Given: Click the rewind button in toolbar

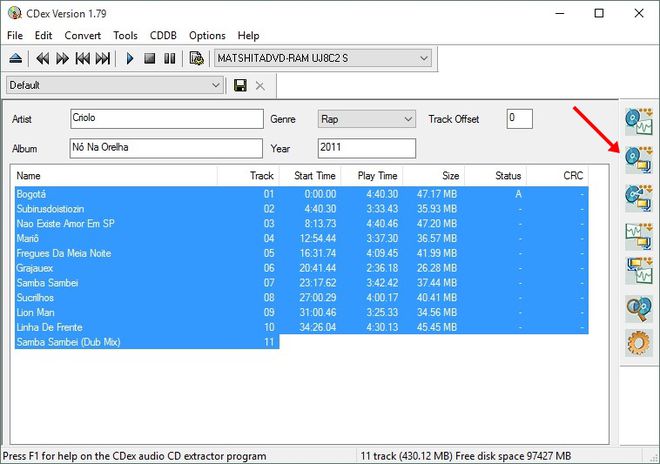Looking at the screenshot, I should 43,58.
